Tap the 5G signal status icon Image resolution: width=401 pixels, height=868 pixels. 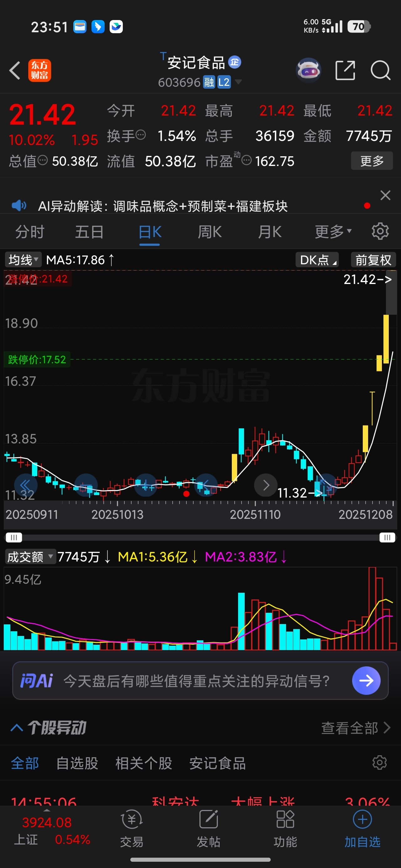332,26
